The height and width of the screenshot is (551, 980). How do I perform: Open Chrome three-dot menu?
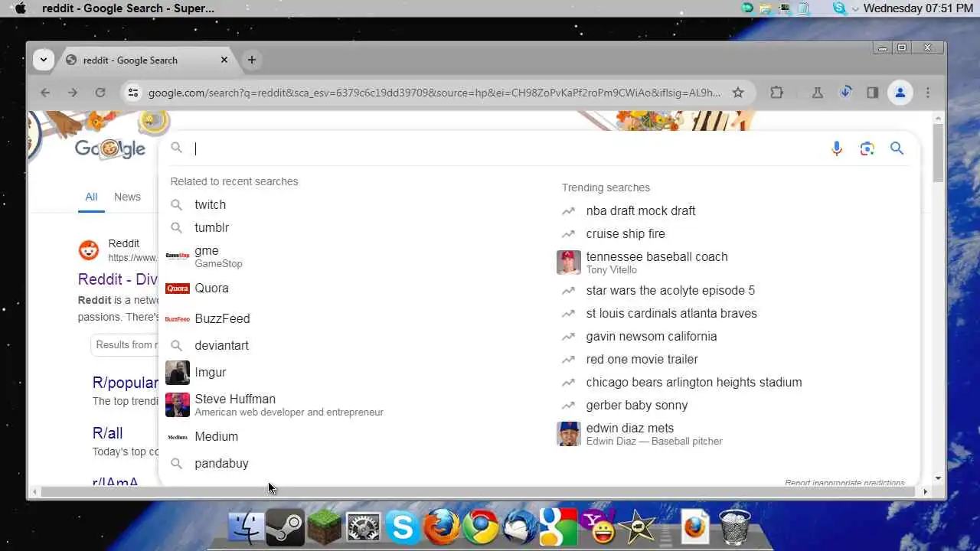pyautogui.click(x=928, y=93)
